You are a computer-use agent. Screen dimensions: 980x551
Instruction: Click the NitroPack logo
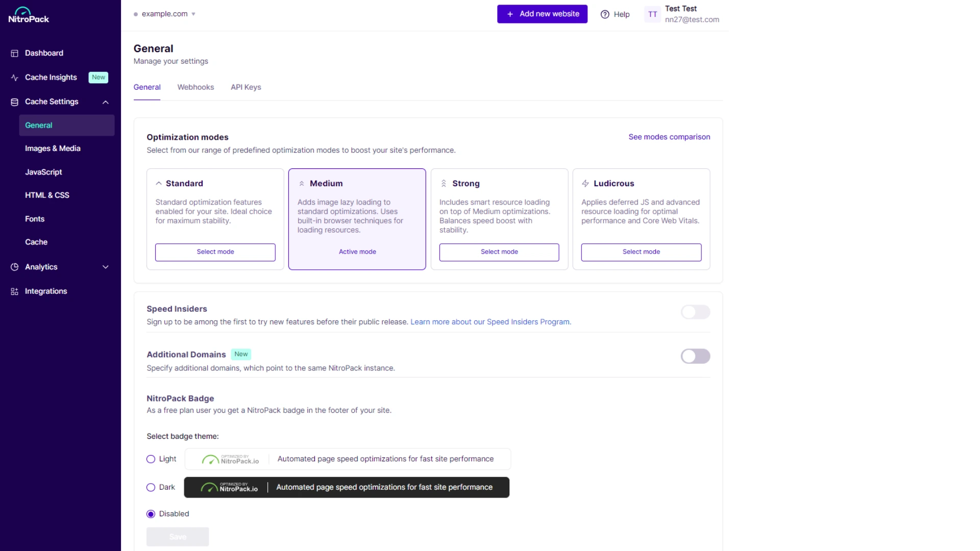pos(29,15)
